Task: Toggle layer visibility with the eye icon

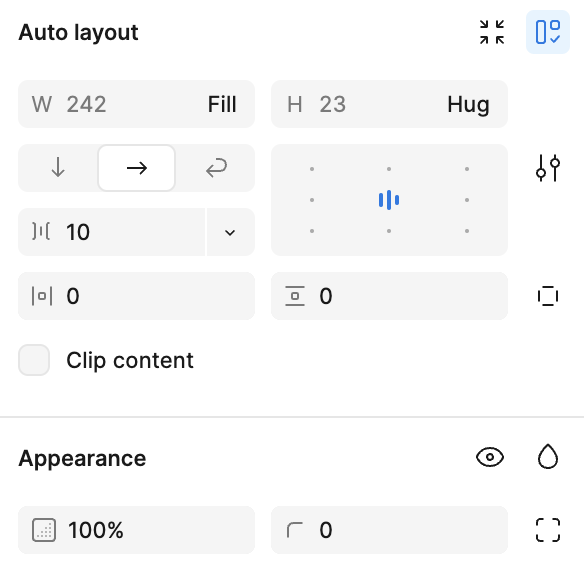Action: (490, 457)
